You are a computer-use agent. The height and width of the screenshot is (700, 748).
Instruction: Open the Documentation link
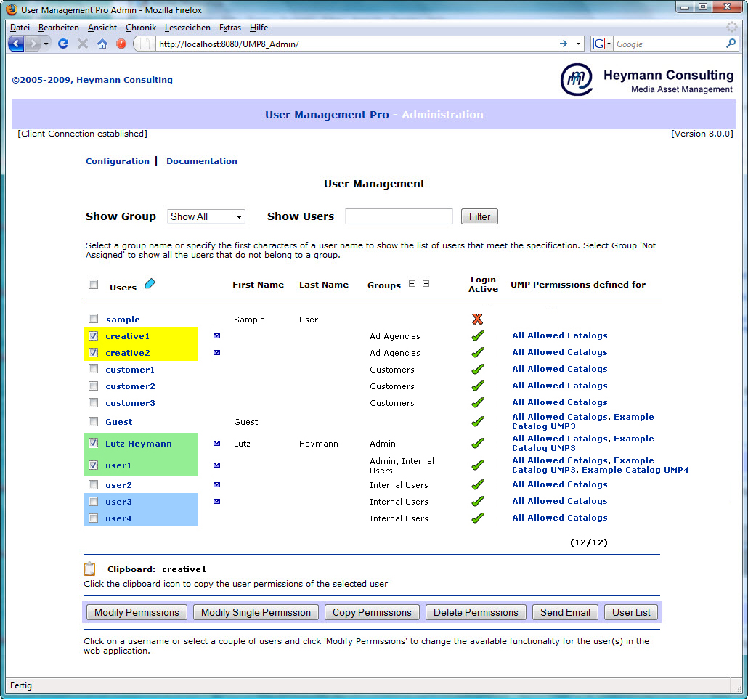click(202, 161)
